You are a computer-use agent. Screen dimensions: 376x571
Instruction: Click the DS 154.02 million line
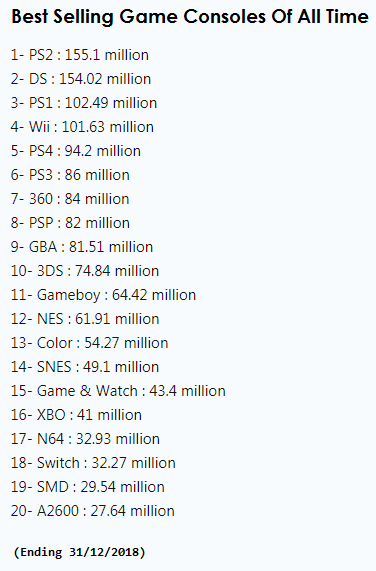pyautogui.click(x=81, y=79)
